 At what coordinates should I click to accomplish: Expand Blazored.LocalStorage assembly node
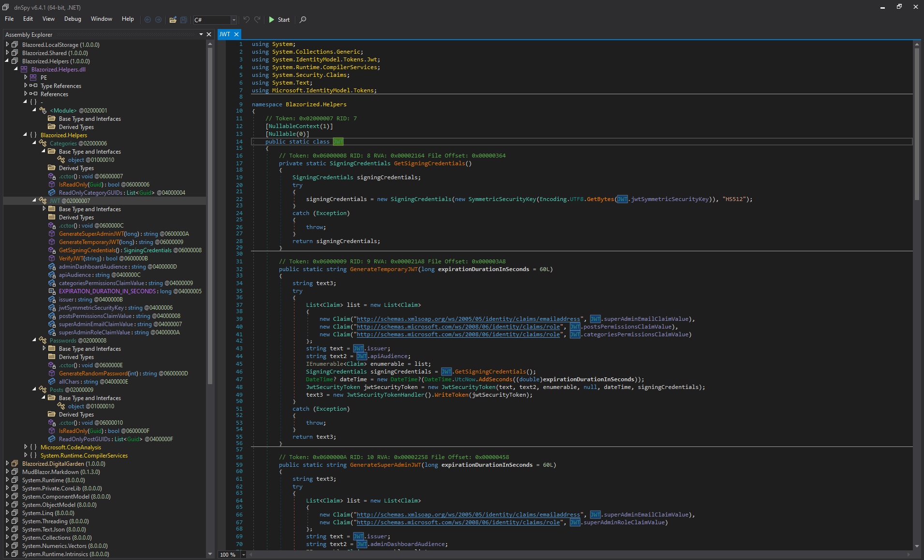pyautogui.click(x=7, y=44)
